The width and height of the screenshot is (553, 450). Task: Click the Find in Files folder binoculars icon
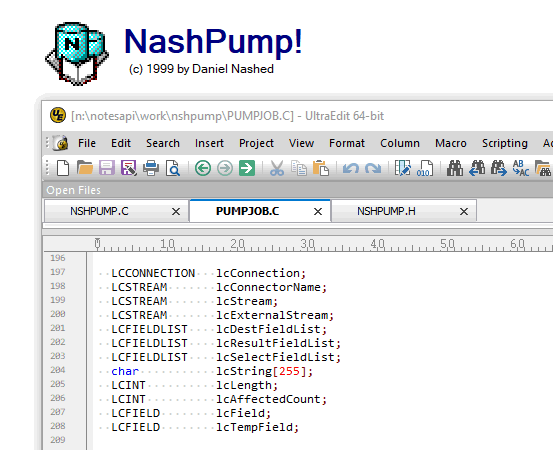click(x=543, y=168)
